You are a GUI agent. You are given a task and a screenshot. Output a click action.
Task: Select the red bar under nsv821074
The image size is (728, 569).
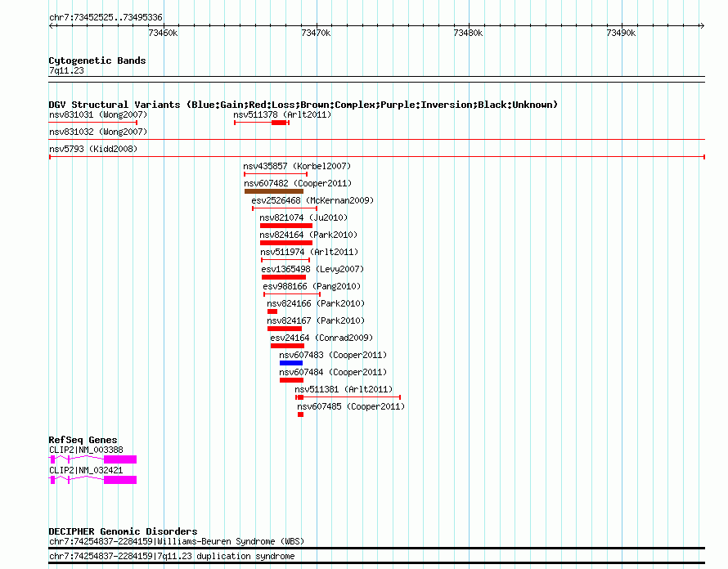tap(286, 226)
